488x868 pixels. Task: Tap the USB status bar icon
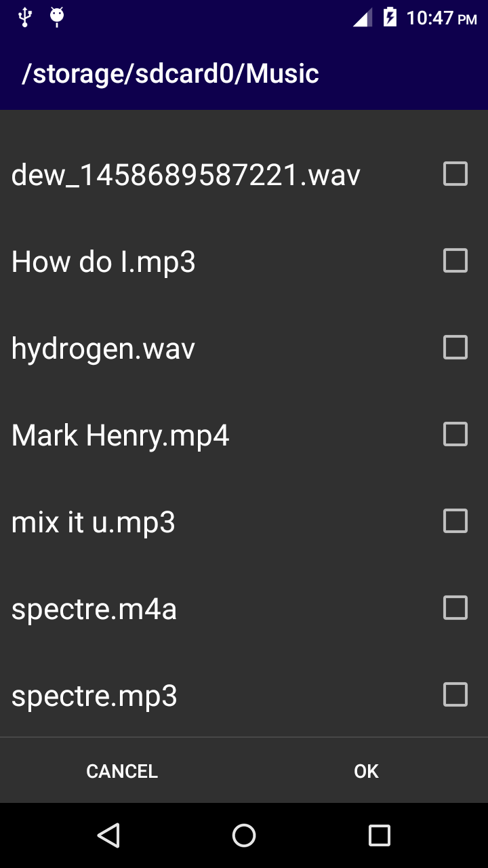(x=25, y=17)
